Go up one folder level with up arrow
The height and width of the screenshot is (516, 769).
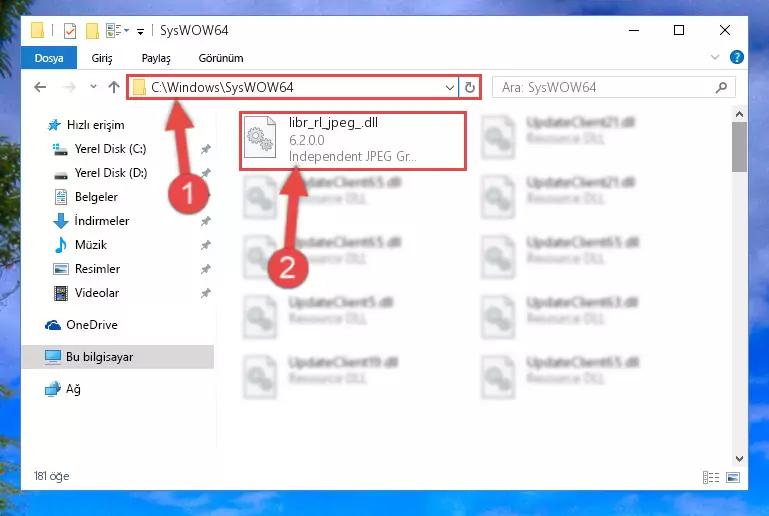point(114,87)
